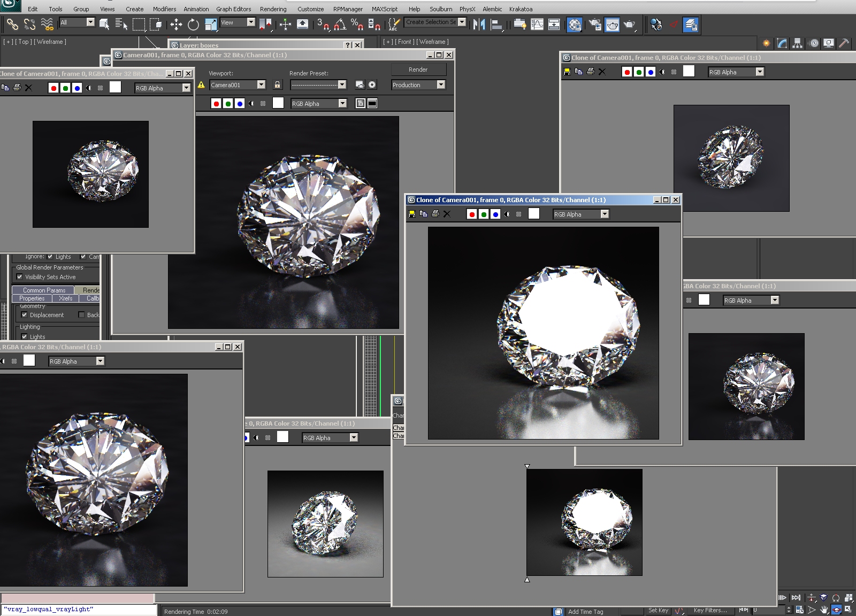The width and height of the screenshot is (856, 616).
Task: Click the Mirror tool icon
Action: (x=479, y=24)
